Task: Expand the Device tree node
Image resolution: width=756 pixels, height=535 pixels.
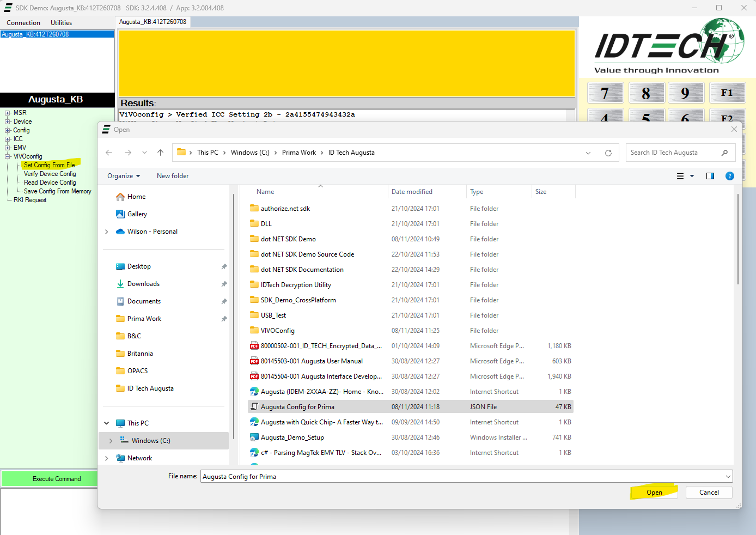Action: pos(8,121)
